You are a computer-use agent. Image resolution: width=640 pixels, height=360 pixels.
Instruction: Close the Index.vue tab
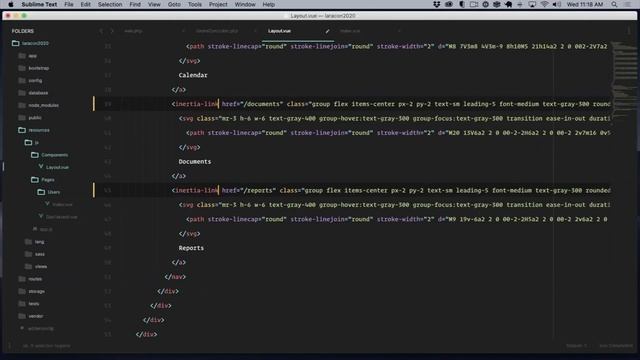(399, 31)
